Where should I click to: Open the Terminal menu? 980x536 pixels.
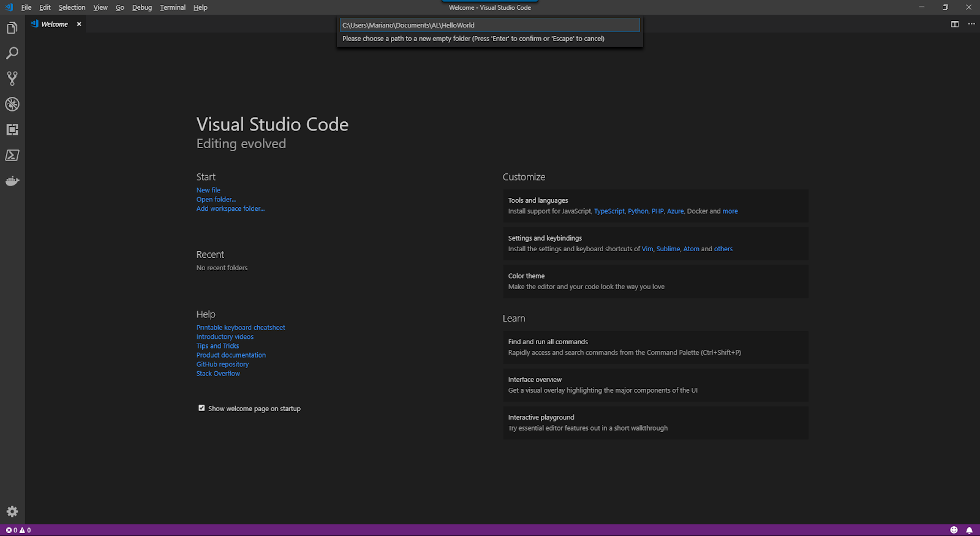click(x=173, y=7)
